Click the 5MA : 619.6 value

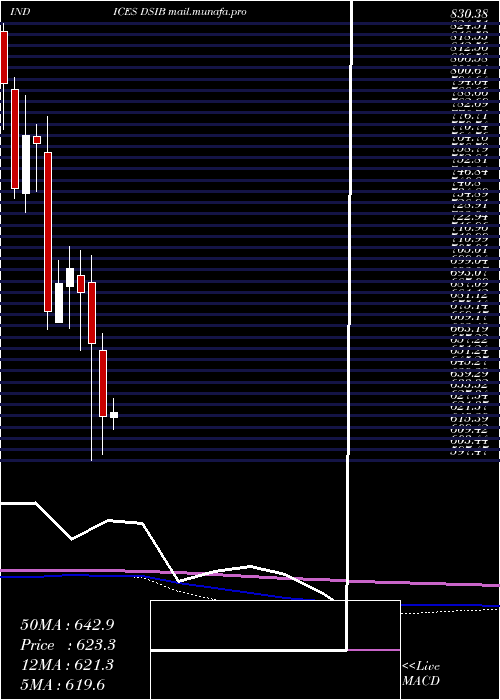point(62,685)
